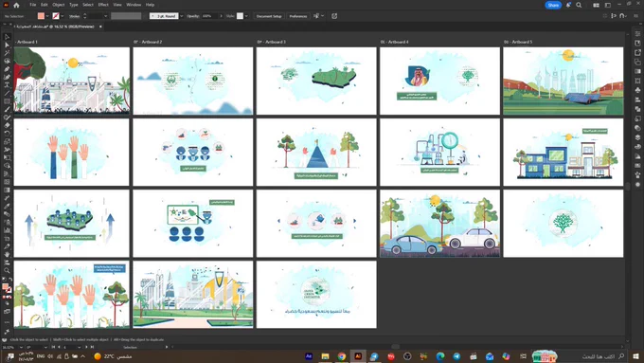Click the Preferences button
644x363 pixels.
pyautogui.click(x=298, y=16)
